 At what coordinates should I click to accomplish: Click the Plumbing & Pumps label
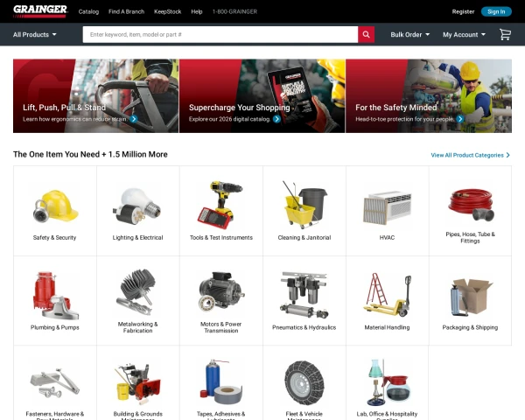coord(55,327)
